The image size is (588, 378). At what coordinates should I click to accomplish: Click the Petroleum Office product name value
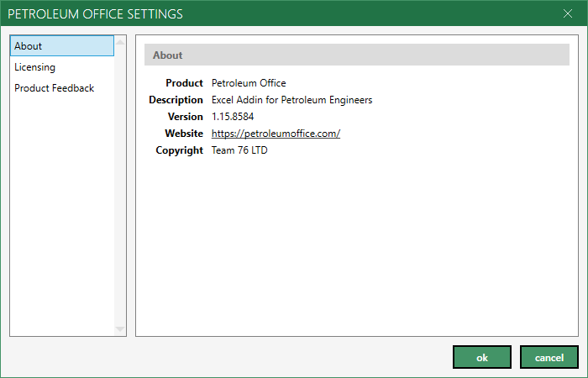point(249,83)
